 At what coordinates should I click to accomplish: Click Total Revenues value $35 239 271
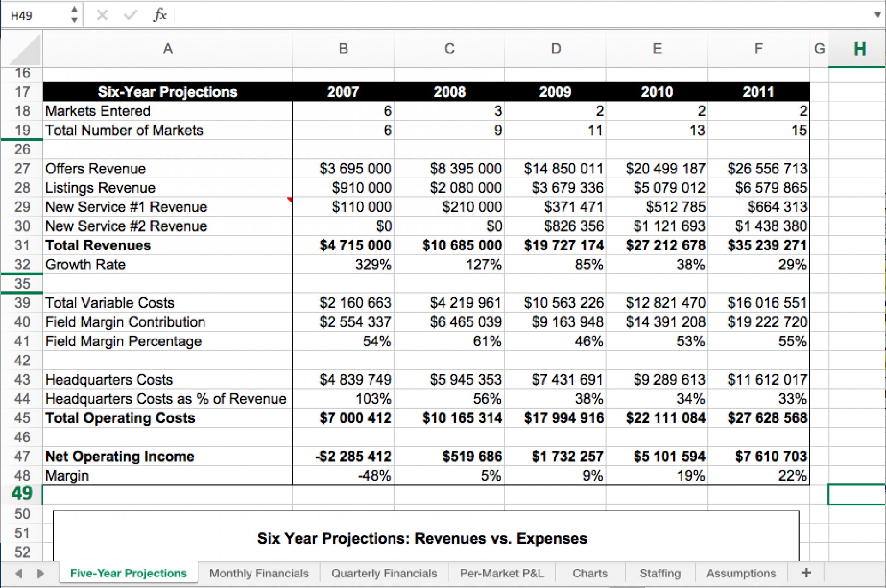759,245
